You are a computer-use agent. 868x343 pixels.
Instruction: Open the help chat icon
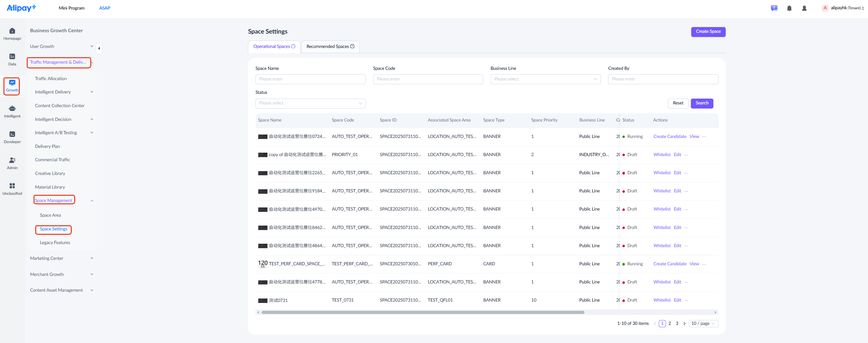(x=774, y=8)
